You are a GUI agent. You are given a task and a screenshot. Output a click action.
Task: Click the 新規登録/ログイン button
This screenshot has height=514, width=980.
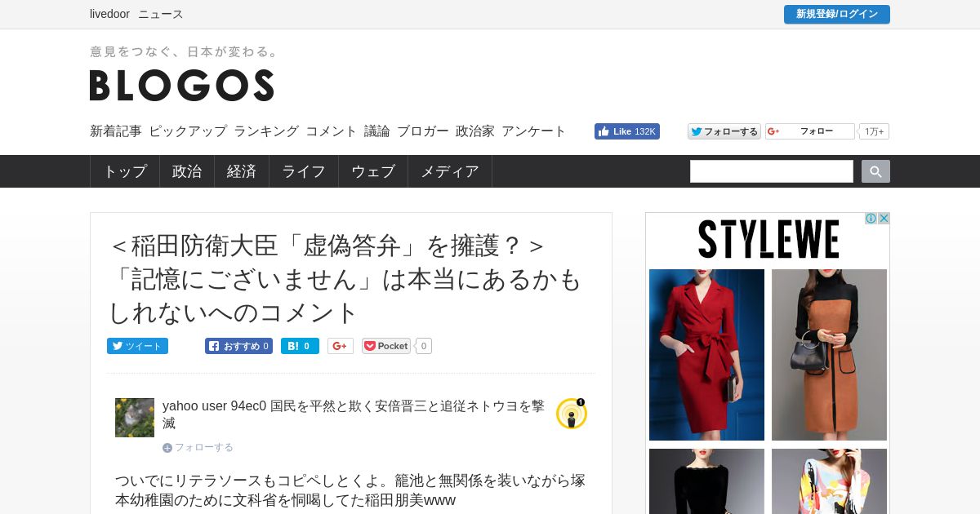837,14
